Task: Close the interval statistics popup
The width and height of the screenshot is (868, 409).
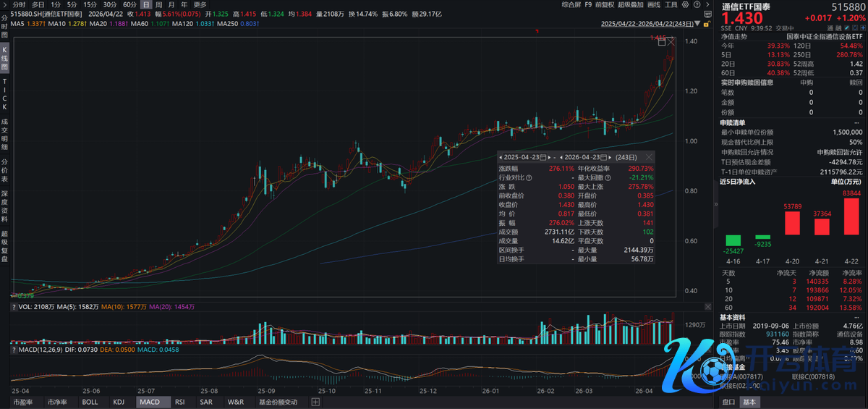Action: [649, 157]
